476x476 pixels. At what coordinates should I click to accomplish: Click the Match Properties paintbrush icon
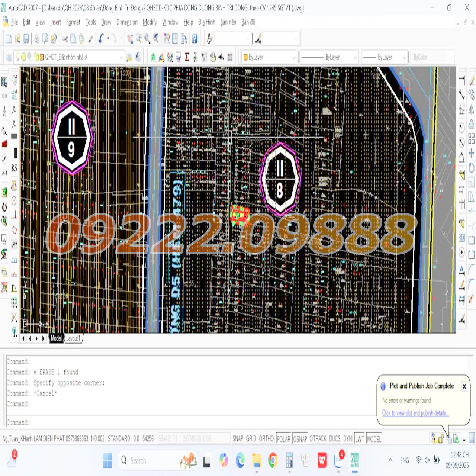click(90, 39)
